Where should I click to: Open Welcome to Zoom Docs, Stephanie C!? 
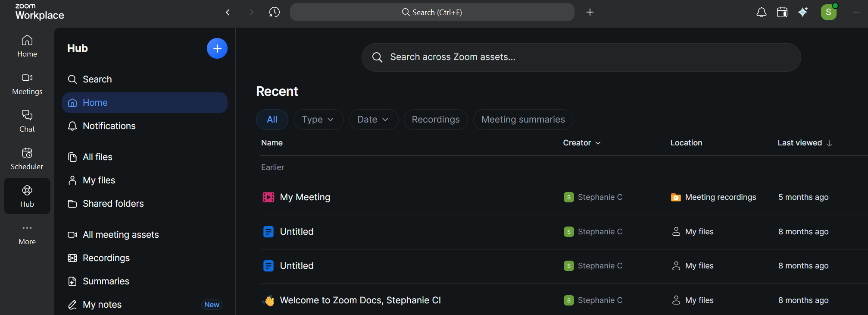point(360,300)
